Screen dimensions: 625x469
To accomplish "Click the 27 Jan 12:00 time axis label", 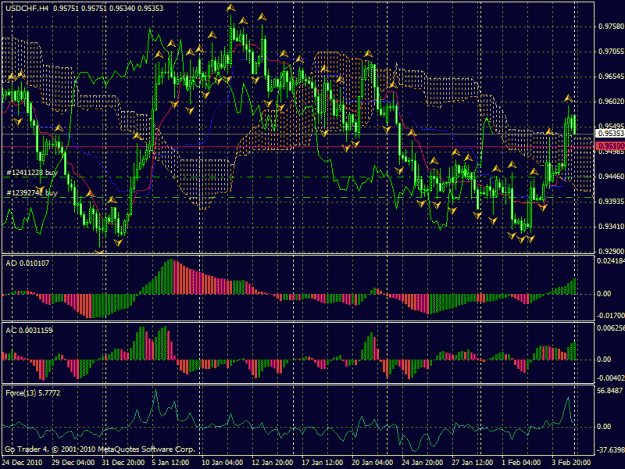I will [x=472, y=463].
